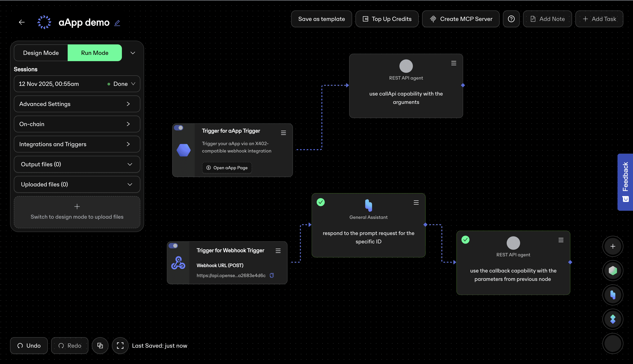The width and height of the screenshot is (633, 364).
Task: Click Switch to design mode to upload files area
Action: 77,212
